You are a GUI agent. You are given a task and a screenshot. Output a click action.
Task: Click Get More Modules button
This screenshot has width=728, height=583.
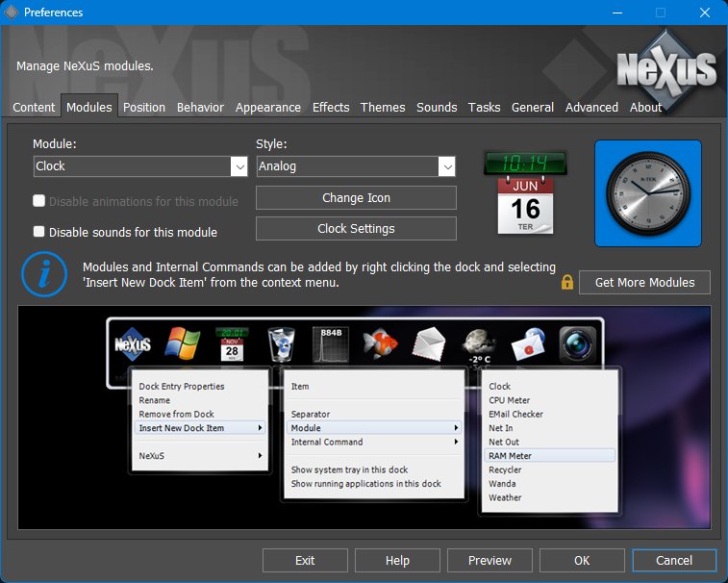[644, 283]
